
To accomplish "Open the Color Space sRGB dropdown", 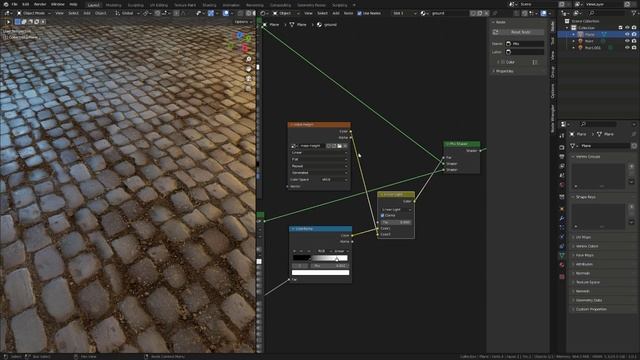I will 335,180.
